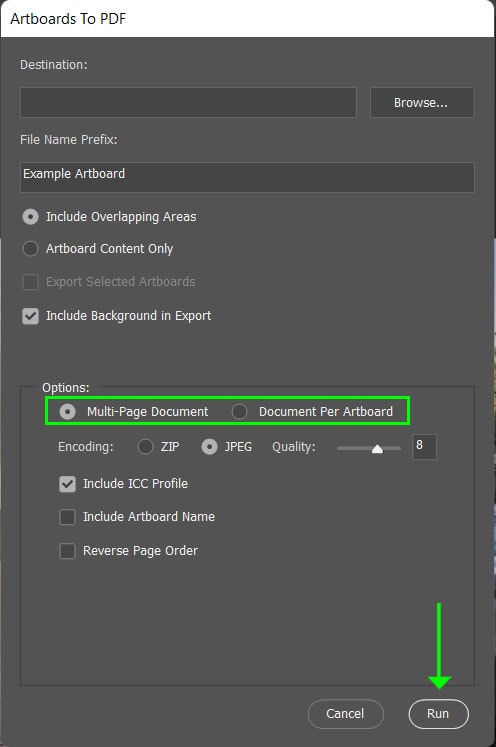Click the Quality slider track left side
Image resolution: width=496 pixels, height=747 pixels.
pos(353,448)
